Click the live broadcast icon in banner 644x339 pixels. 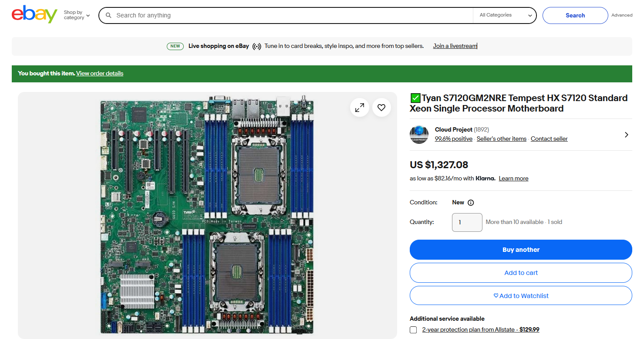[x=257, y=46]
